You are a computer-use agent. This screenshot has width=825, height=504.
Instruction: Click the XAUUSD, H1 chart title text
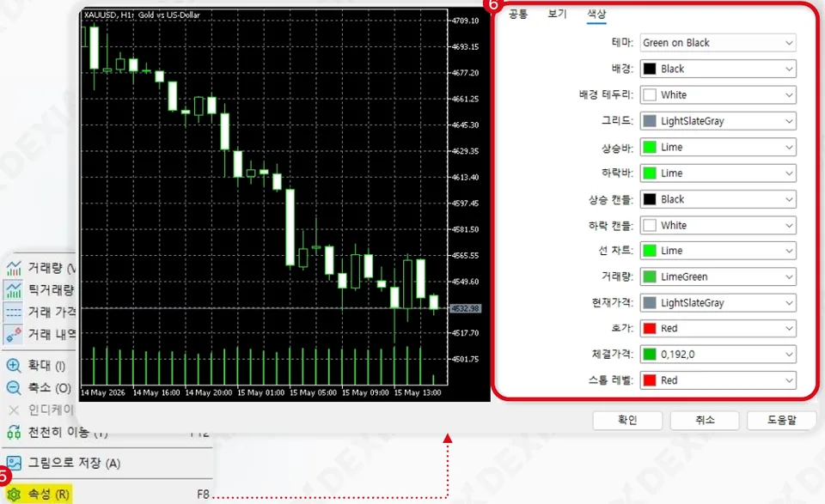coord(142,15)
